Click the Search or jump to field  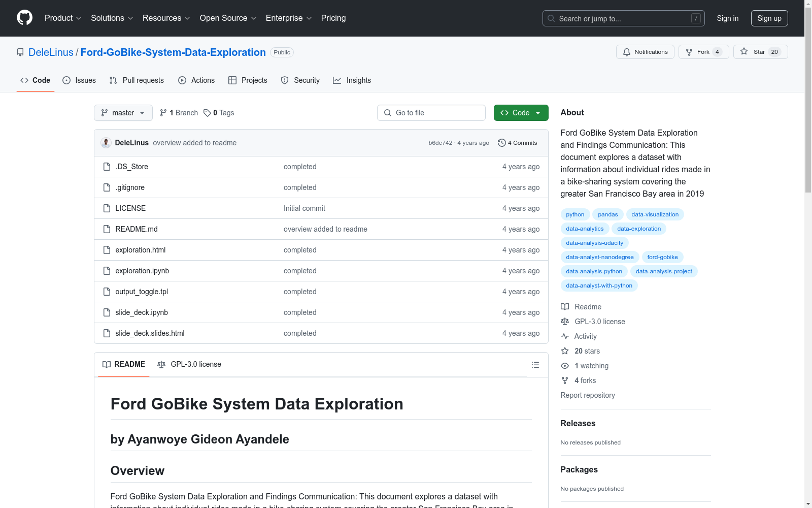coord(624,18)
